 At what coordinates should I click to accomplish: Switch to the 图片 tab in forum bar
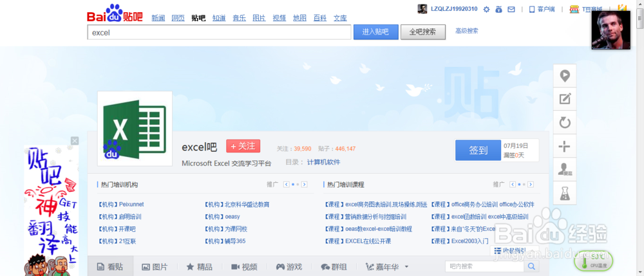click(x=155, y=267)
